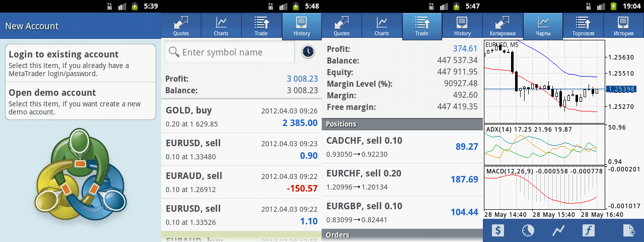Tap the ADX(14) indicator panel

[544, 145]
